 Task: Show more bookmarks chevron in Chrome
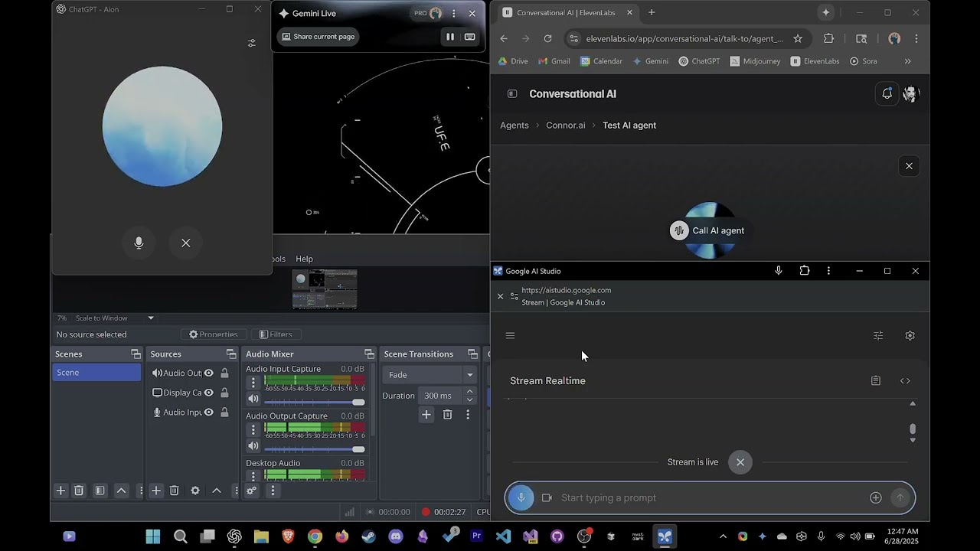[908, 61]
